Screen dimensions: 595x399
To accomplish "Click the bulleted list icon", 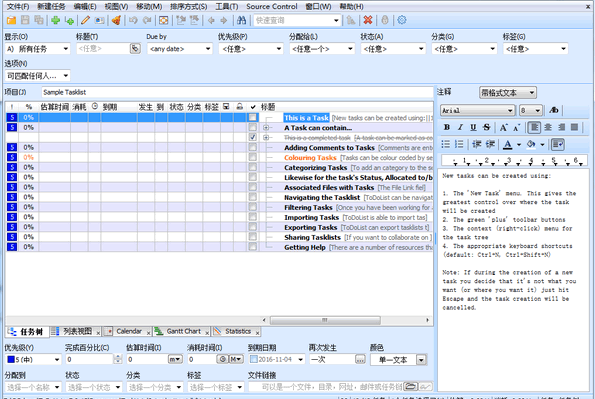I will [446, 144].
